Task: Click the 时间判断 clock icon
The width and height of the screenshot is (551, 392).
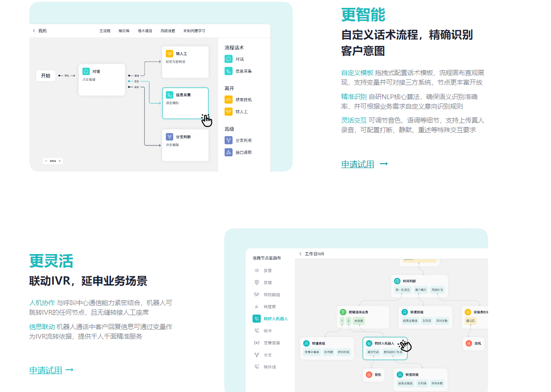Action: pos(397,281)
